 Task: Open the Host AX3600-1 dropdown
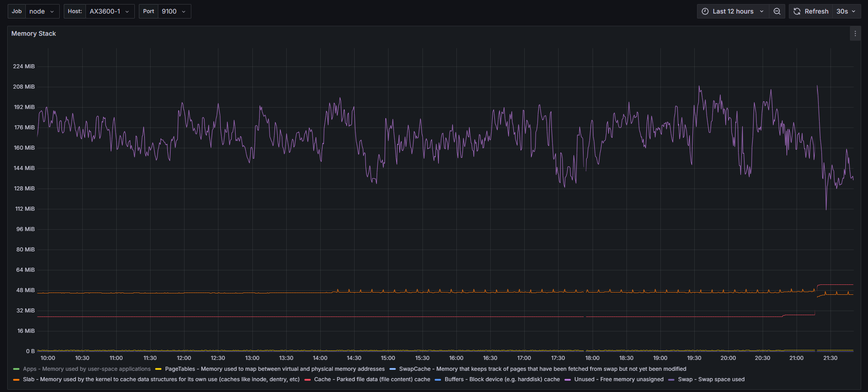[x=109, y=11]
